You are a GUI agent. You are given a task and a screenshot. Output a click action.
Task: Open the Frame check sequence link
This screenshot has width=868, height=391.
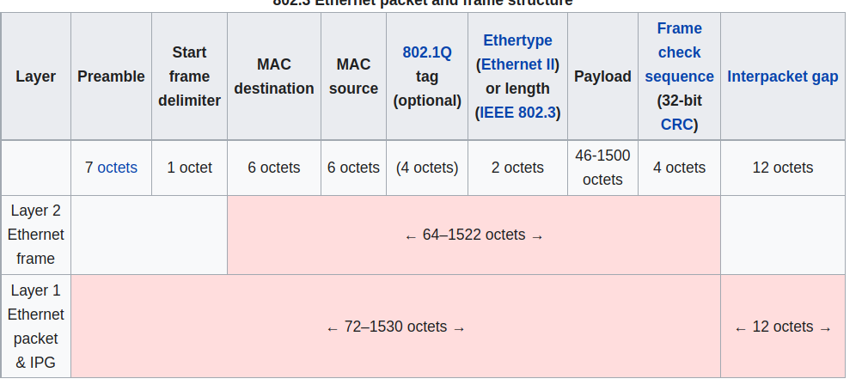(679, 52)
